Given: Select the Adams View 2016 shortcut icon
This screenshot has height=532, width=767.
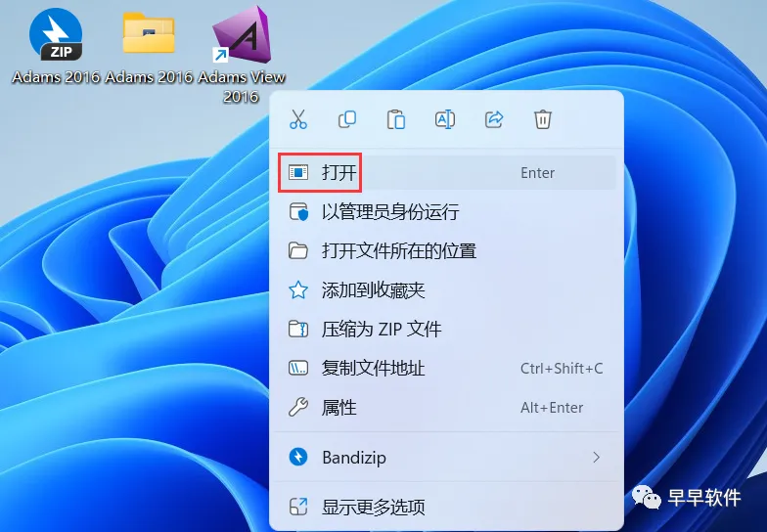Looking at the screenshot, I should tap(241, 54).
